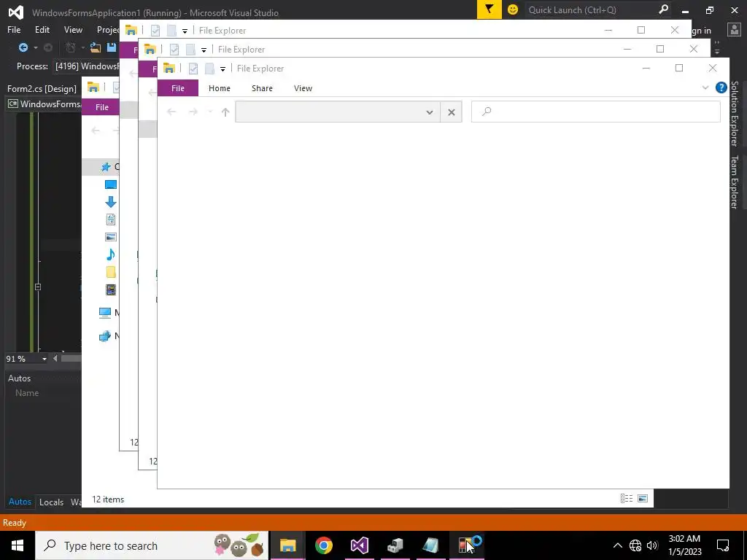747x560 pixels.
Task: Collapse code outlining minus box in editor margin
Action: pos(38,287)
